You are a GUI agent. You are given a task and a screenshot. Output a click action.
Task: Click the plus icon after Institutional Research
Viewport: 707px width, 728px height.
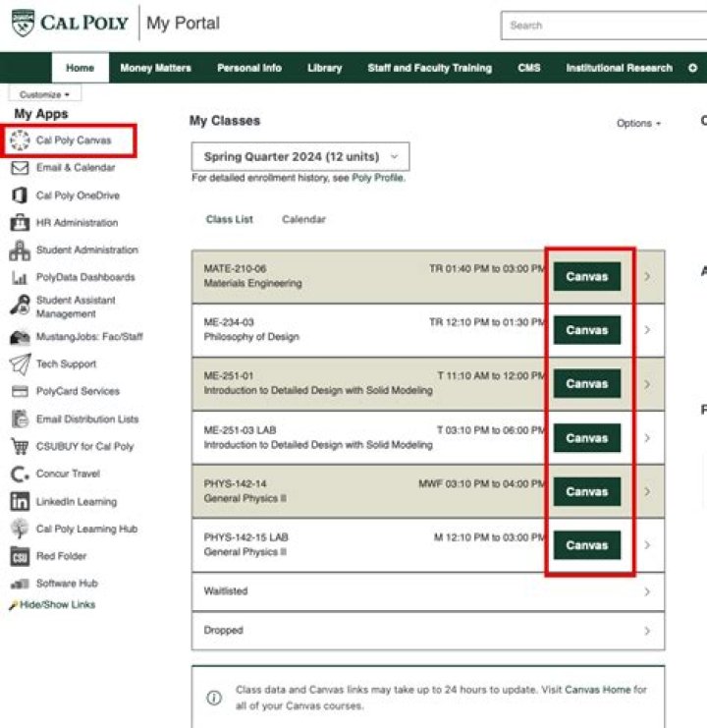pyautogui.click(x=692, y=68)
